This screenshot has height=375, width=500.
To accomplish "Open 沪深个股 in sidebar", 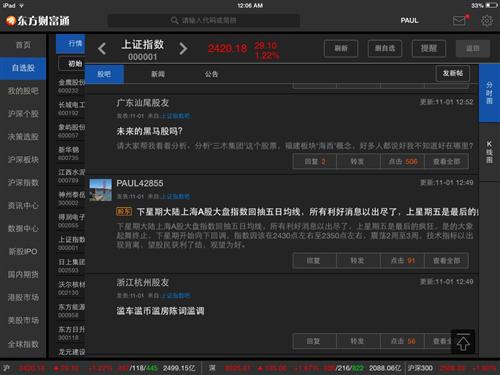I will (x=23, y=114).
